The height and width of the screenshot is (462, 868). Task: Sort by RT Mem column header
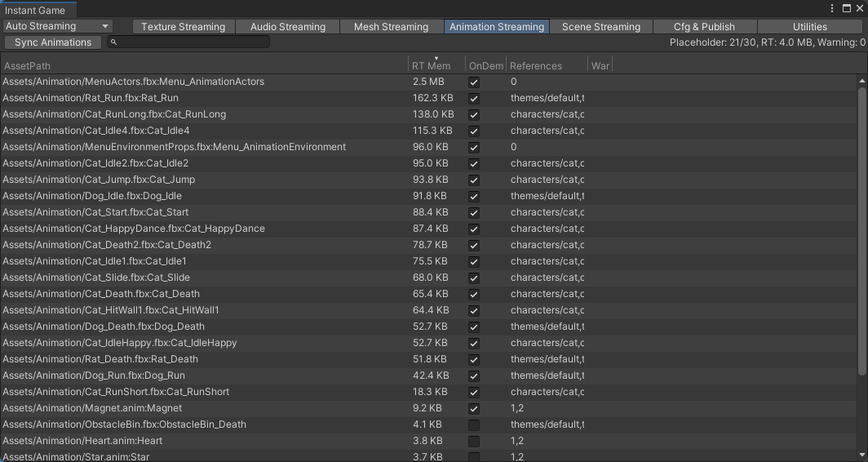(x=431, y=65)
